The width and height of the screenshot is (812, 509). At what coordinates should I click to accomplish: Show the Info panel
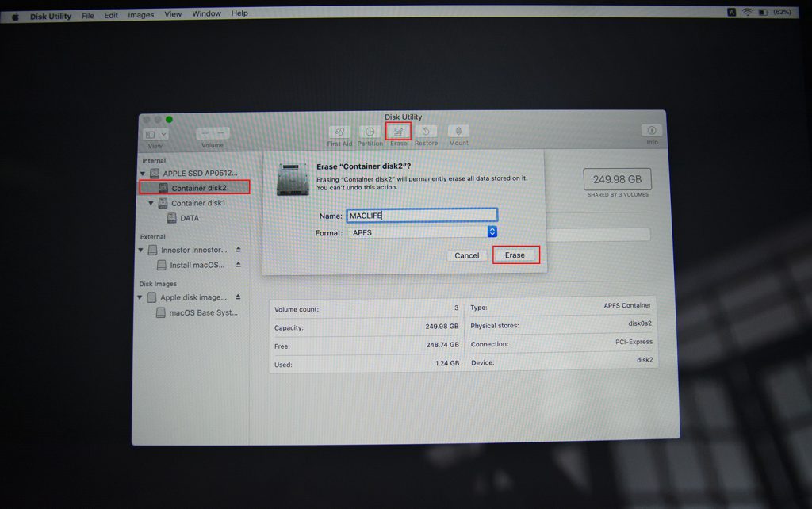tap(650, 132)
